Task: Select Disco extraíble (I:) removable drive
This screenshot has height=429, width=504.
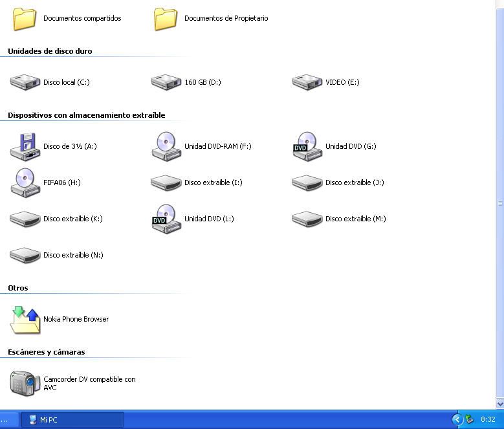Action: click(x=166, y=182)
